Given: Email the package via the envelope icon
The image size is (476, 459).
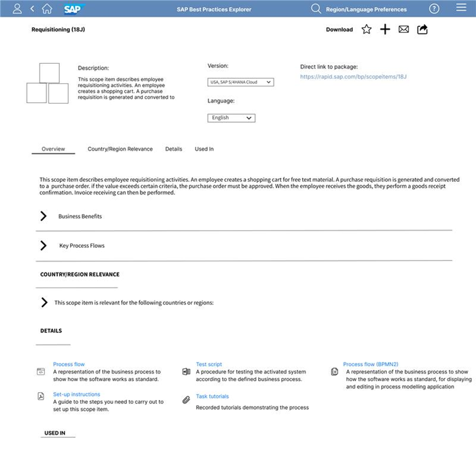Looking at the screenshot, I should tap(404, 29).
